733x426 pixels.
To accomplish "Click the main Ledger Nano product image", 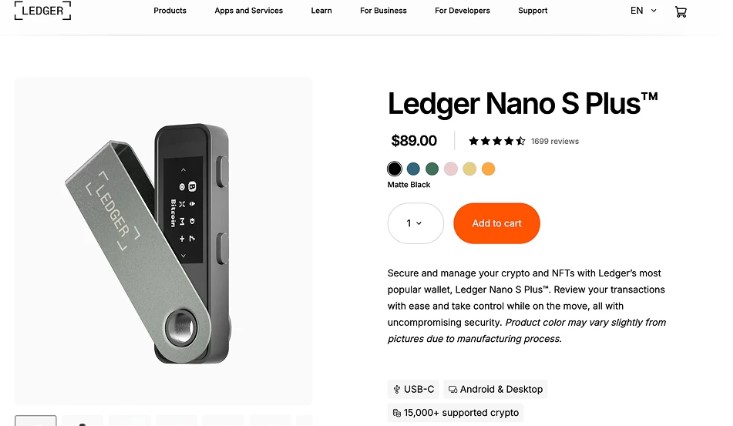I will 163,240.
